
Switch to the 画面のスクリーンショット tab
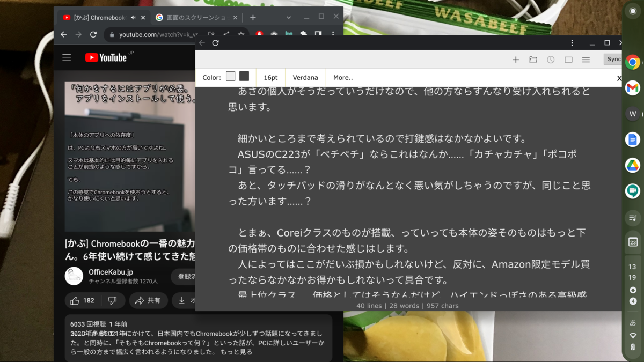195,18
